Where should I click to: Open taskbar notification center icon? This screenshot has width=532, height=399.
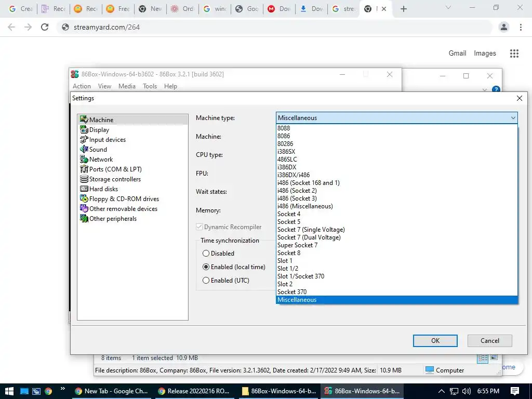click(x=515, y=391)
